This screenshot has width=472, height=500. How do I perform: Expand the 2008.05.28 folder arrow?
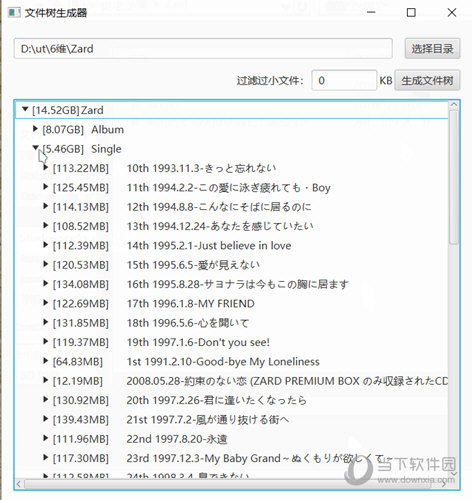pyautogui.click(x=46, y=380)
